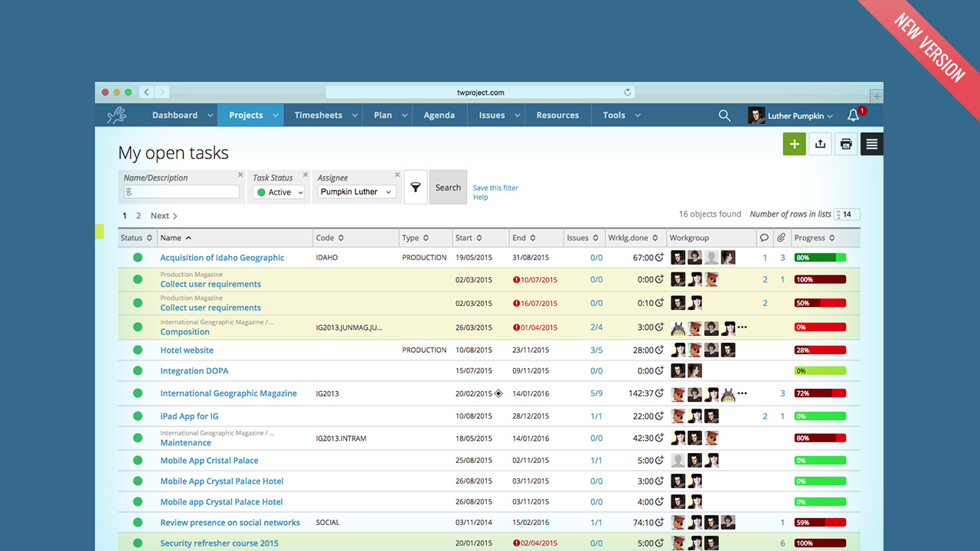Open the Task Status Active dropdown
The image size is (980, 551).
279,192
